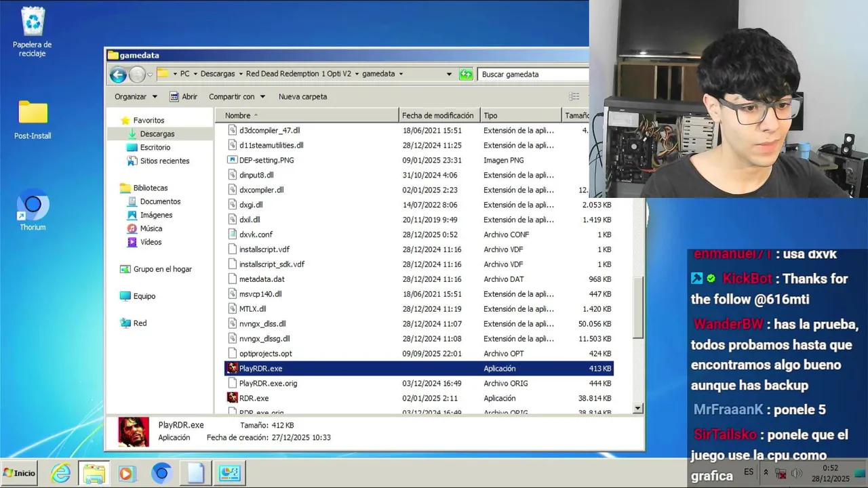Viewport: 868px width, 488px height.
Task: Expand the arrow after gamedata breadcrumb
Action: coord(401,74)
